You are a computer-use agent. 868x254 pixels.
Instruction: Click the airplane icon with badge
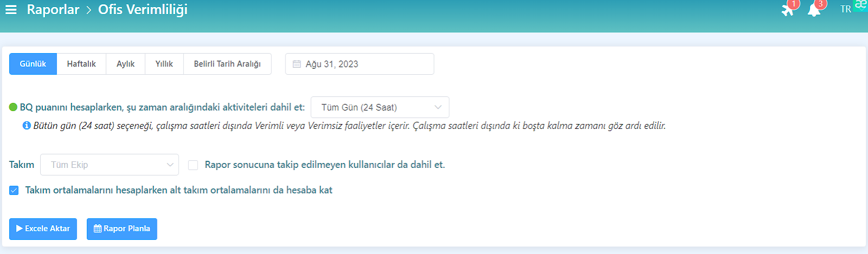pyautogui.click(x=787, y=10)
